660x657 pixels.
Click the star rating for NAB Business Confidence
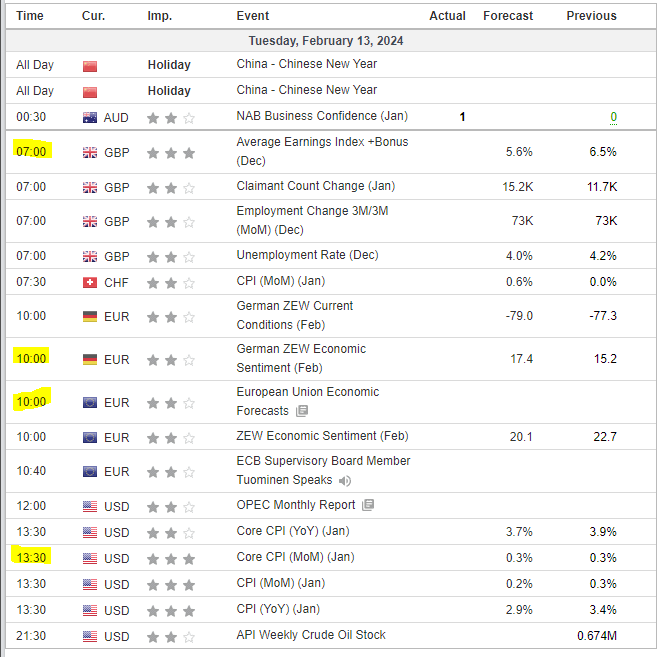click(170, 117)
